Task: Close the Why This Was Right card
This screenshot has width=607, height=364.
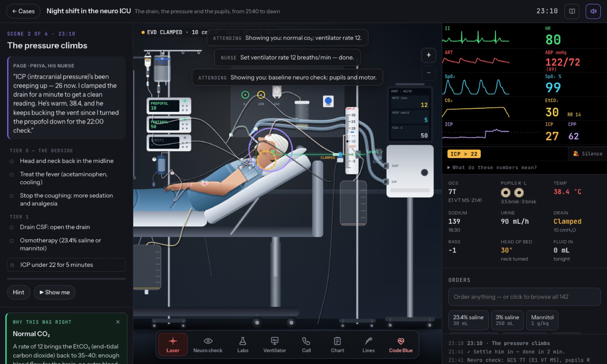Action: tap(118, 322)
